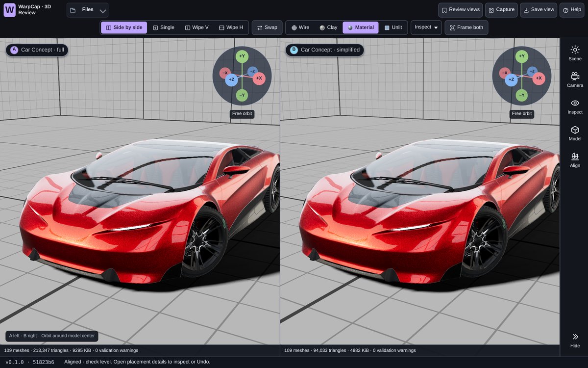Open the Inspect panel with the eye icon
The image size is (588, 368).
(575, 106)
